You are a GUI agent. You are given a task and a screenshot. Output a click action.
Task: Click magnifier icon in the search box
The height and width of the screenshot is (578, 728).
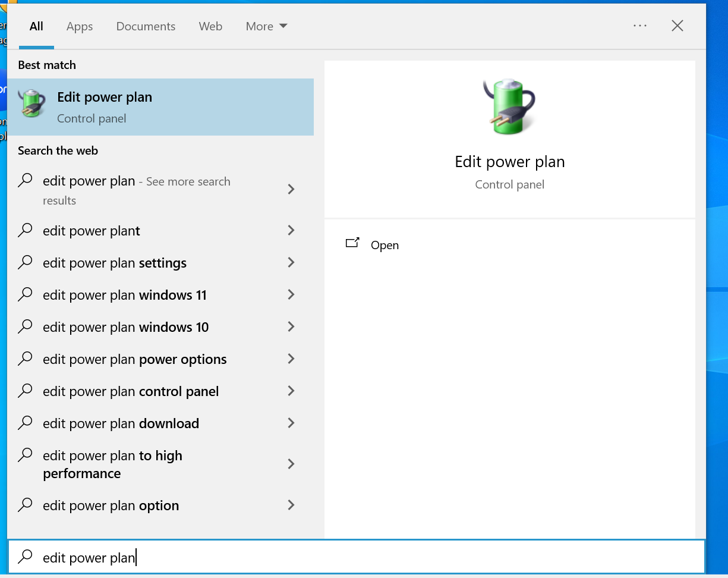25,557
